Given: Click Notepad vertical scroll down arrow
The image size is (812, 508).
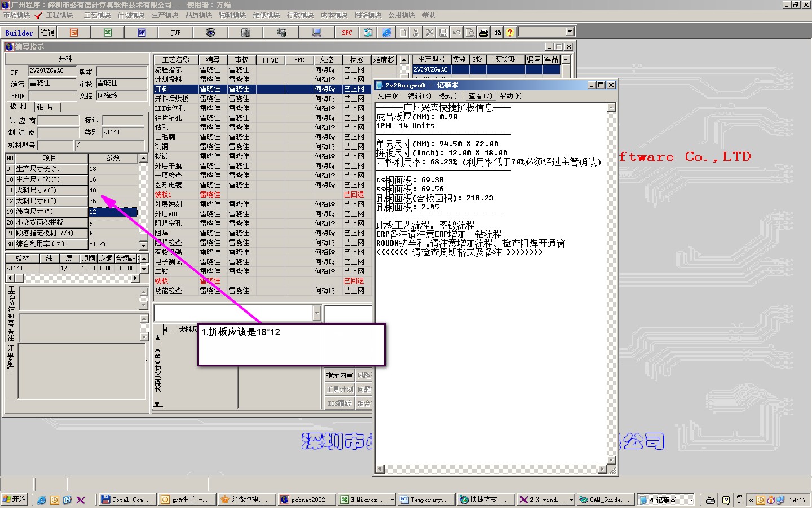Looking at the screenshot, I should 611,459.
